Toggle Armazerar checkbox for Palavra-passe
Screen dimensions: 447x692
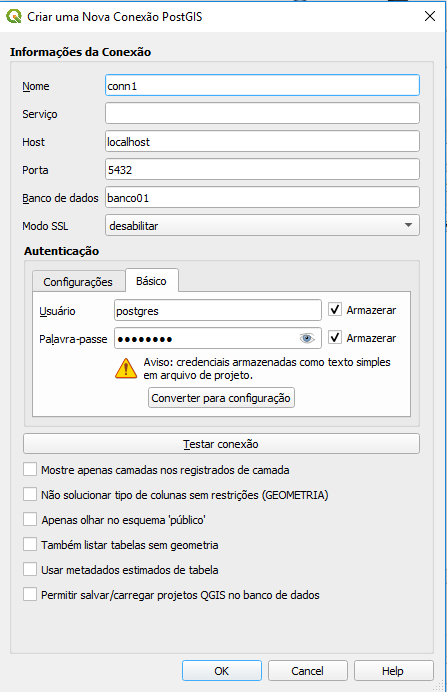pyautogui.click(x=335, y=338)
